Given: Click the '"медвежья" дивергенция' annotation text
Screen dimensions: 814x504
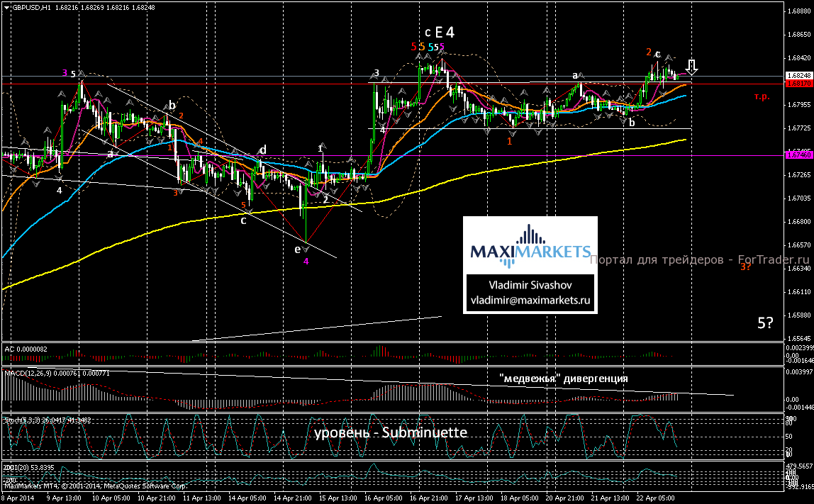Looking at the screenshot, I should 563,379.
